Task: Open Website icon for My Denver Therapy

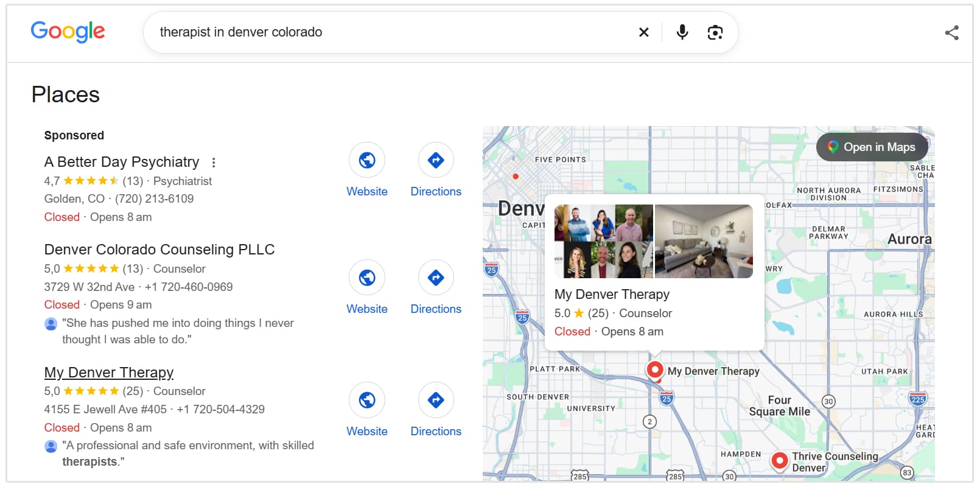Action: point(367,400)
